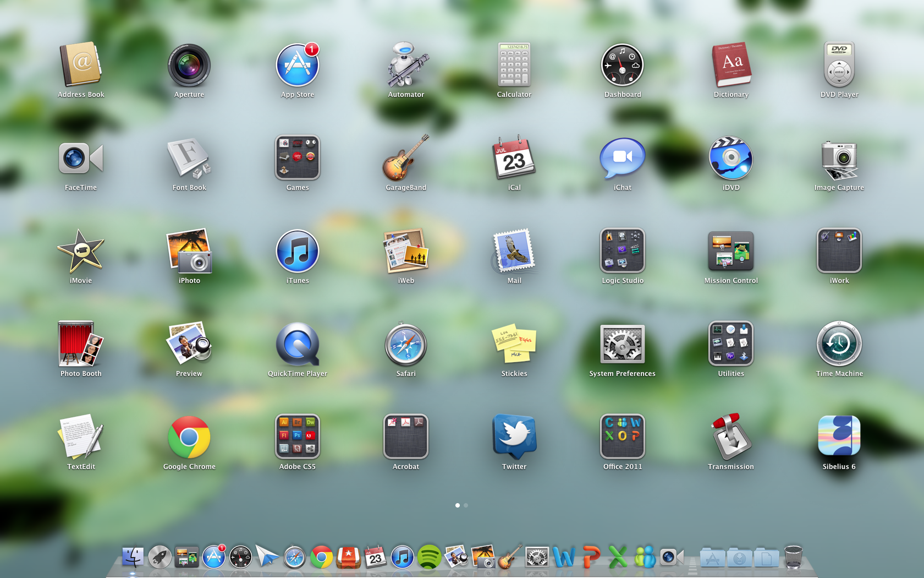Launch QuickTime Player
The width and height of the screenshot is (924, 578).
[298, 344]
